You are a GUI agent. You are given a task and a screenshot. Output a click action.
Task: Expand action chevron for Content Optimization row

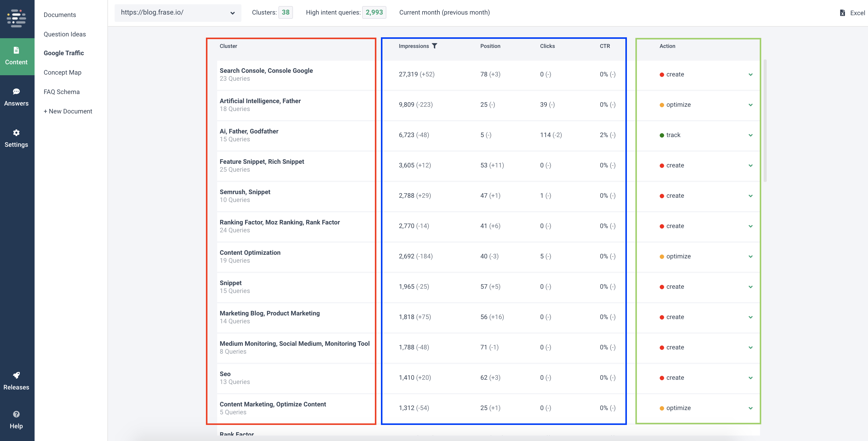click(750, 256)
